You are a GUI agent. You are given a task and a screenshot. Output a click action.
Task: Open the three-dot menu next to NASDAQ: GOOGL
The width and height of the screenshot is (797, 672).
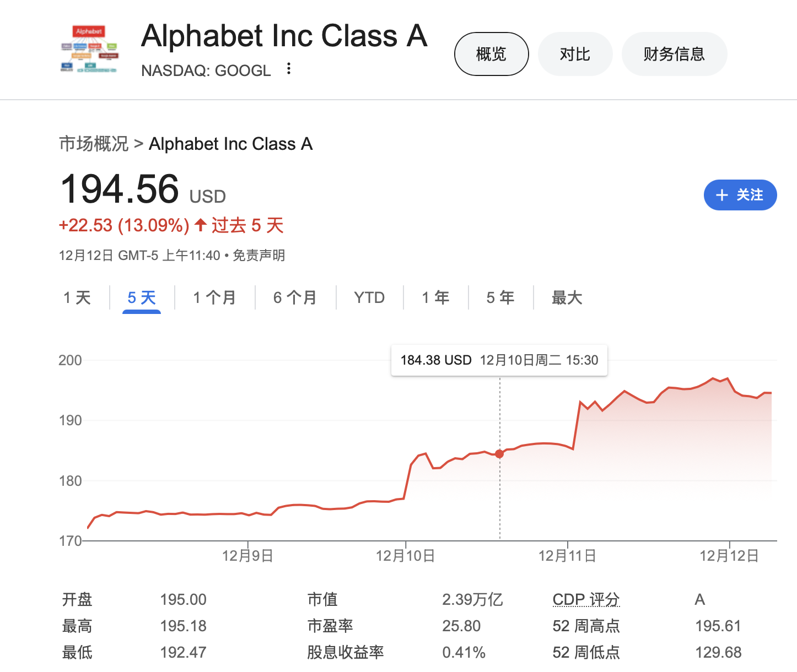click(289, 69)
